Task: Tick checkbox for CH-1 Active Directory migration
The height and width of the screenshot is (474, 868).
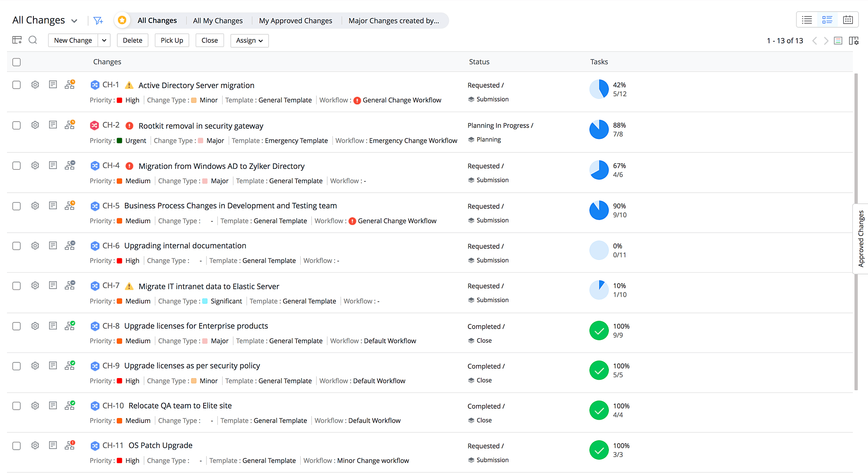Action: coord(16,85)
